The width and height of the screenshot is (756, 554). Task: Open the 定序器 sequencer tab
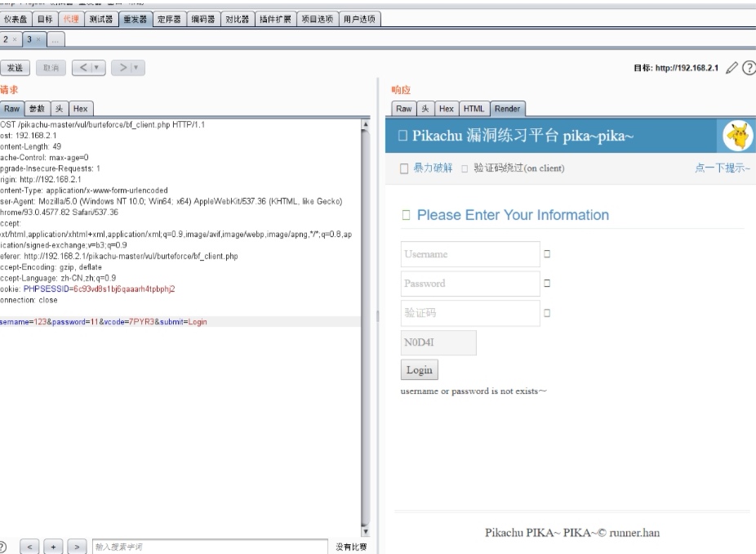click(x=169, y=20)
